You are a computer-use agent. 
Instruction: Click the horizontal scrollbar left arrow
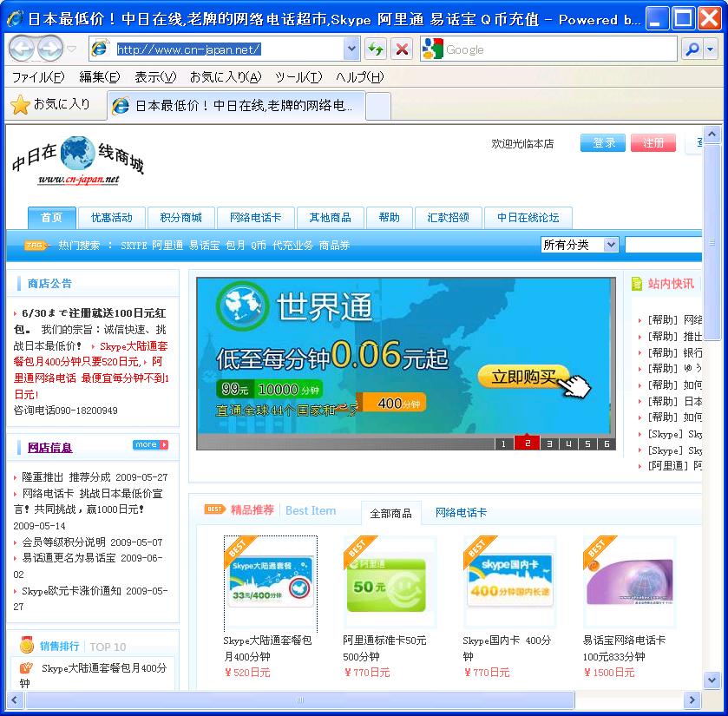pyautogui.click(x=15, y=700)
